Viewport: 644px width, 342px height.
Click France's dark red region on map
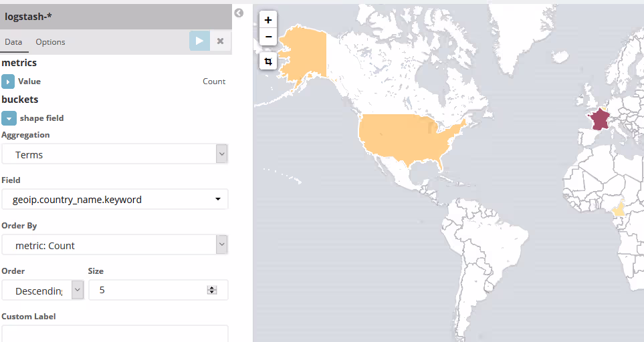click(x=601, y=120)
